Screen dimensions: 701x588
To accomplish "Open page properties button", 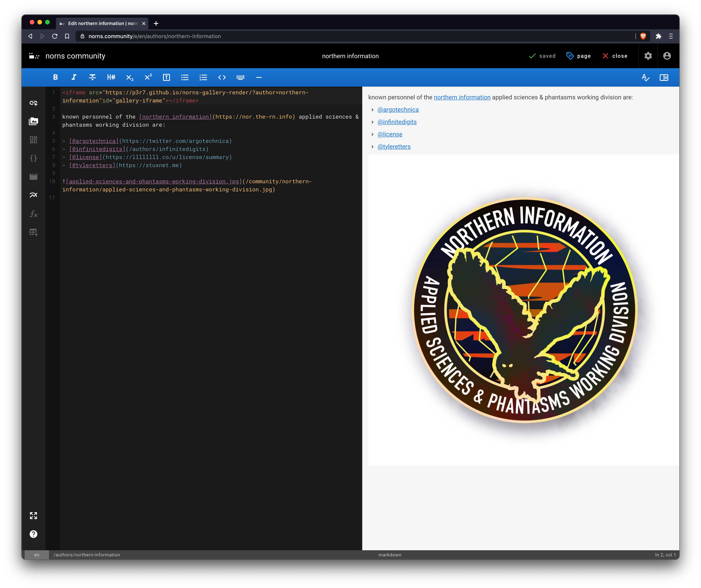I will tap(578, 56).
